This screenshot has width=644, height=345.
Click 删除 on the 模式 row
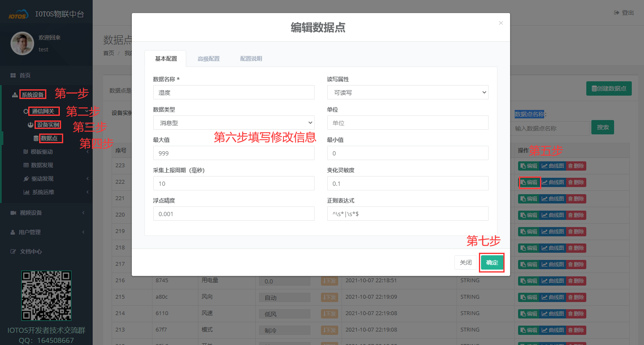tap(576, 330)
